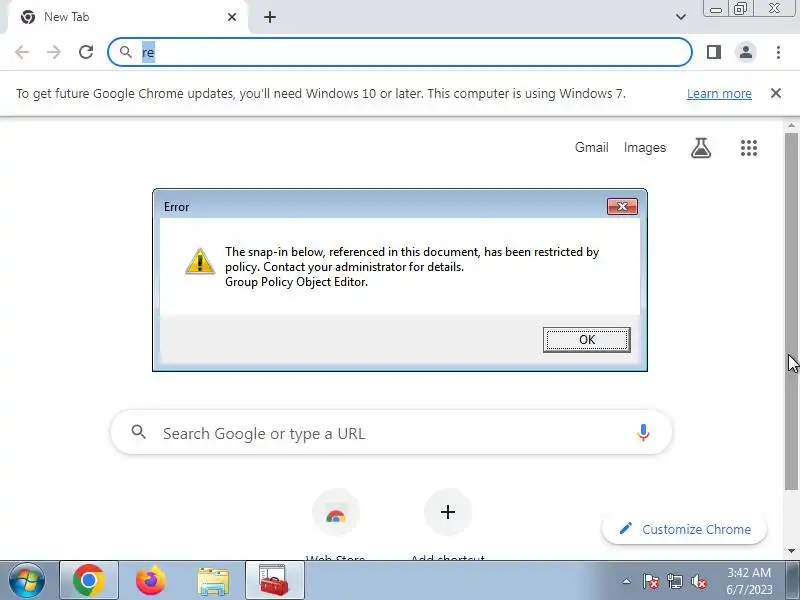Expand the tab search chevron
The image size is (800, 600).
point(681,17)
